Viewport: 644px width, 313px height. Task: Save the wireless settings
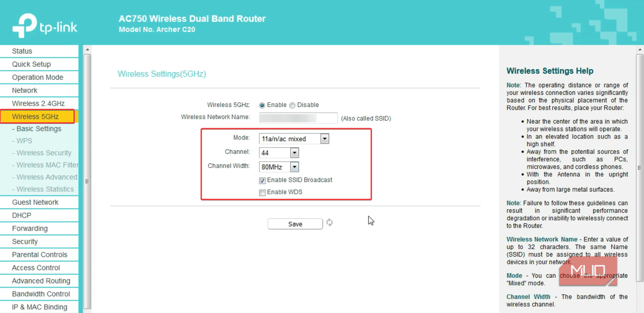click(295, 224)
